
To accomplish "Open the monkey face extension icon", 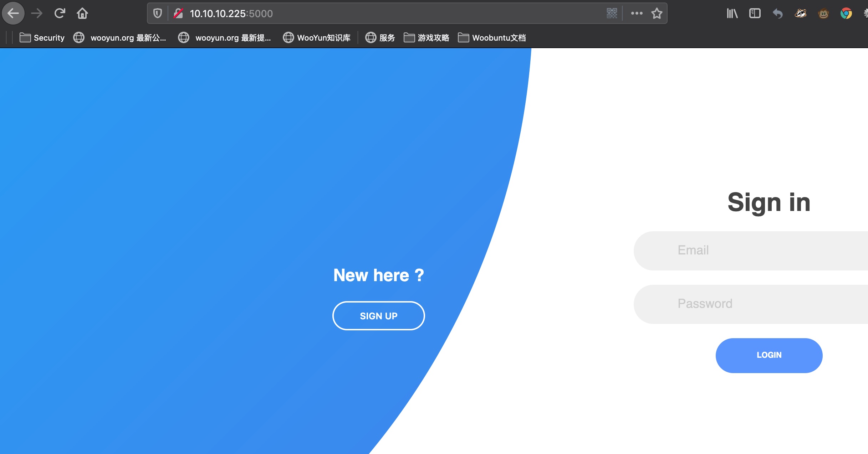I will tap(823, 14).
